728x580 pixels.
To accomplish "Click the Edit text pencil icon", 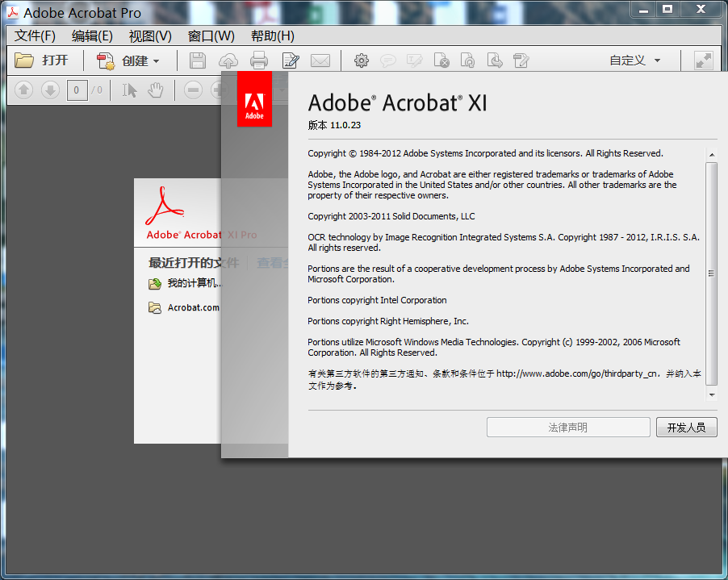I will click(x=291, y=61).
